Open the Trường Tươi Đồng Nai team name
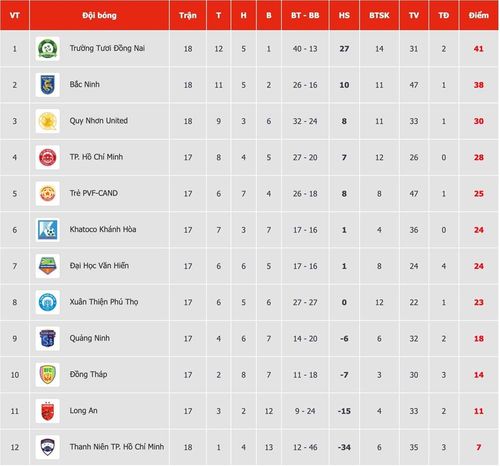Screen dimensions: 500x466 click(107, 48)
